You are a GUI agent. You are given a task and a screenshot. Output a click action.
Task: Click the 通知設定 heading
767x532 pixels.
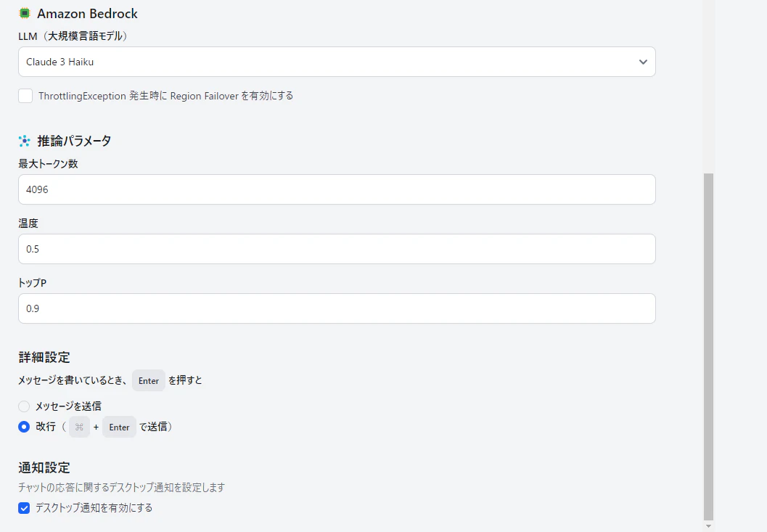pos(44,468)
